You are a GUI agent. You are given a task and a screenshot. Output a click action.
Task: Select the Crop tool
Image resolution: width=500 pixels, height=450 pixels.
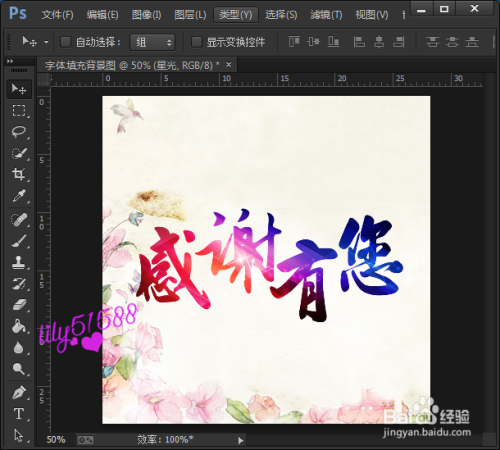(x=19, y=174)
